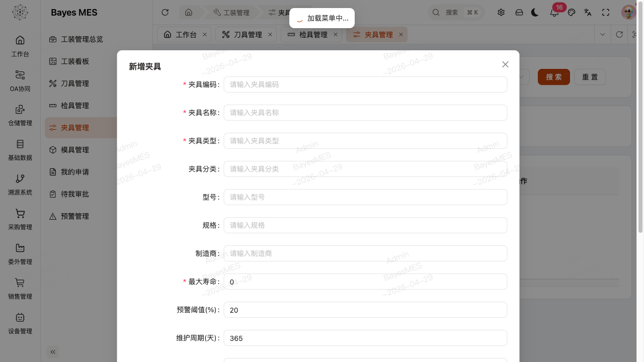Toggle fullscreen mode icon
This screenshot has width=644, height=362.
(606, 13)
